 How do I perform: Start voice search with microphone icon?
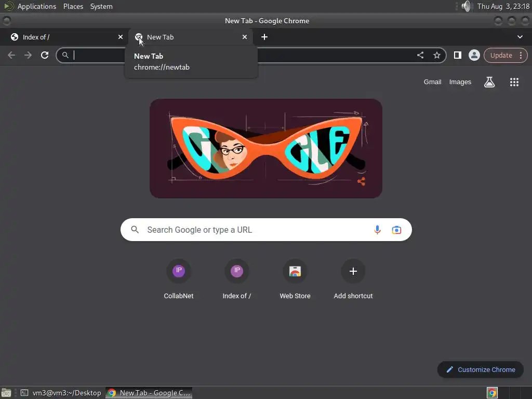click(x=377, y=230)
